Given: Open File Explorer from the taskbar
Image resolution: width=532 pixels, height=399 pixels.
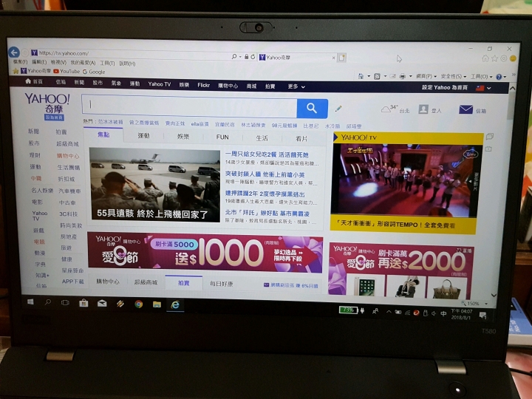Looking at the screenshot, I should click(x=157, y=304).
